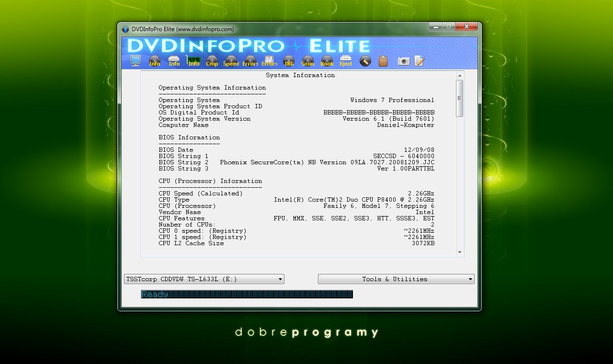Screen dimensions: 613x364
Task: Click the scroll down arrow
Action: coord(460,252)
